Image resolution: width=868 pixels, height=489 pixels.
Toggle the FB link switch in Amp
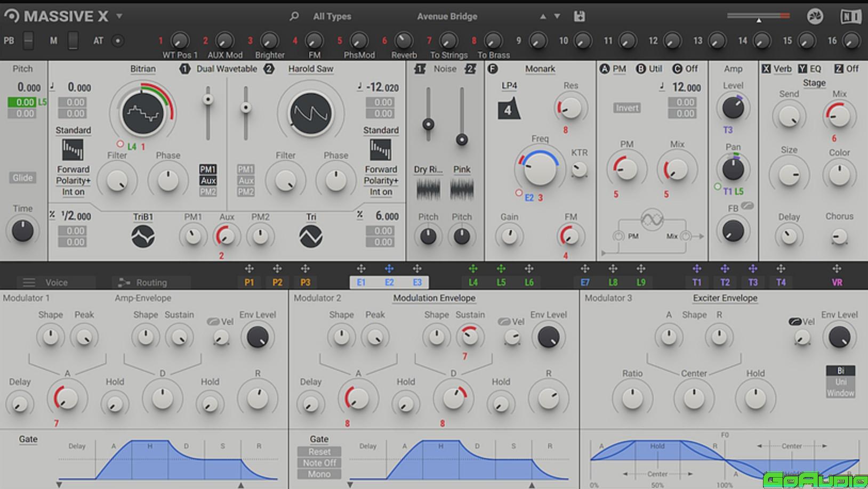pyautogui.click(x=748, y=206)
